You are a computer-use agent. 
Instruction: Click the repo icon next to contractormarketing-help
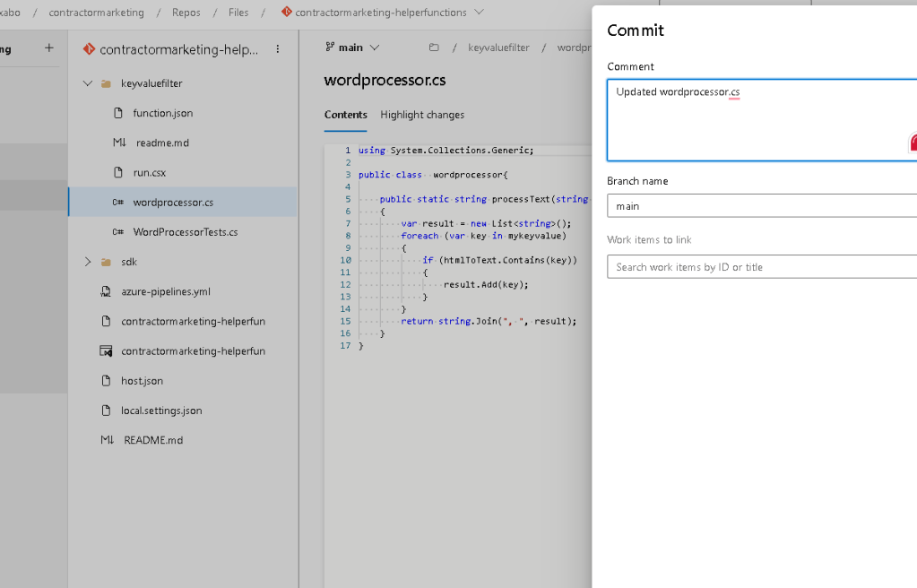pos(89,49)
